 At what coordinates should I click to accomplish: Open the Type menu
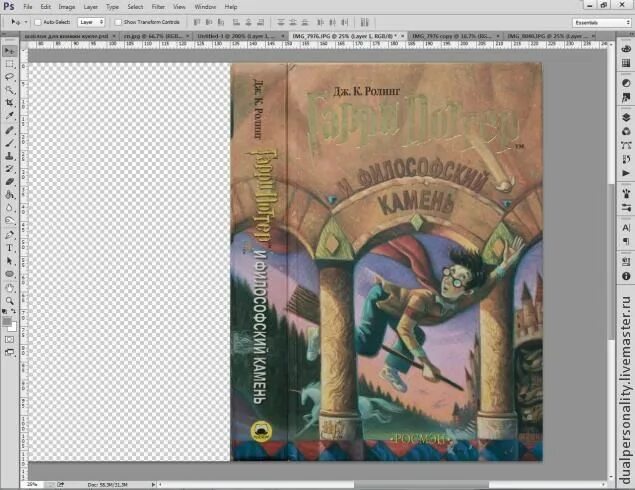pyautogui.click(x=112, y=7)
